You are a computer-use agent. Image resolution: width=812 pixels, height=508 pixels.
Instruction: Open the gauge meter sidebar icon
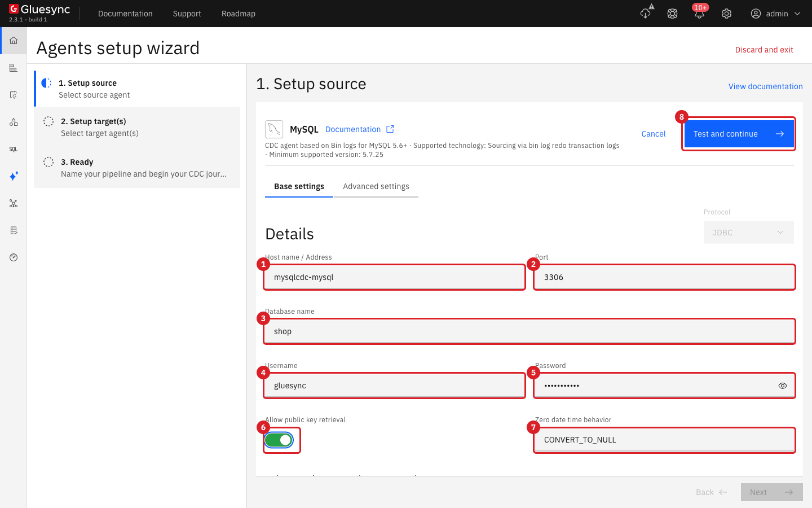(x=14, y=257)
